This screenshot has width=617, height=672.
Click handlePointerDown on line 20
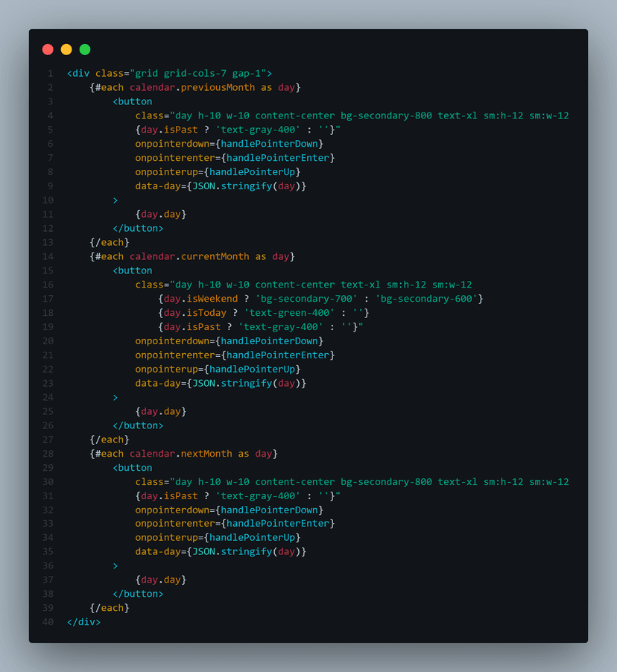click(x=272, y=341)
